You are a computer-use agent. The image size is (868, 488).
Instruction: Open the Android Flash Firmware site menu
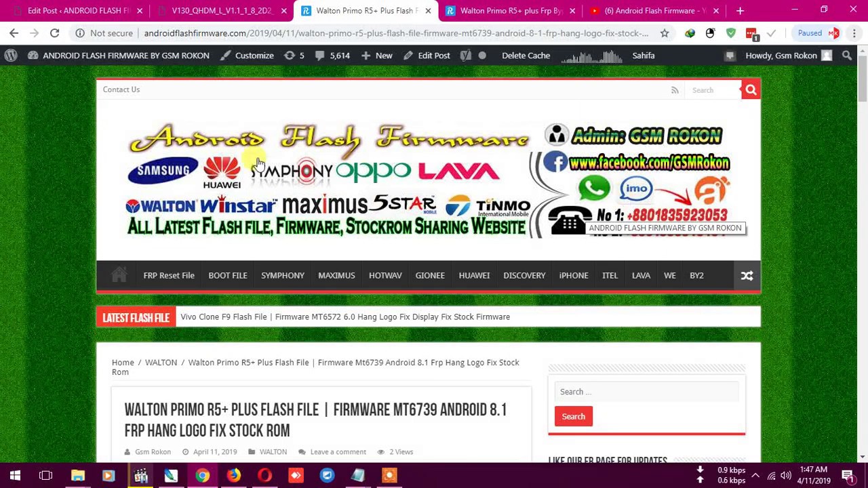119,56
